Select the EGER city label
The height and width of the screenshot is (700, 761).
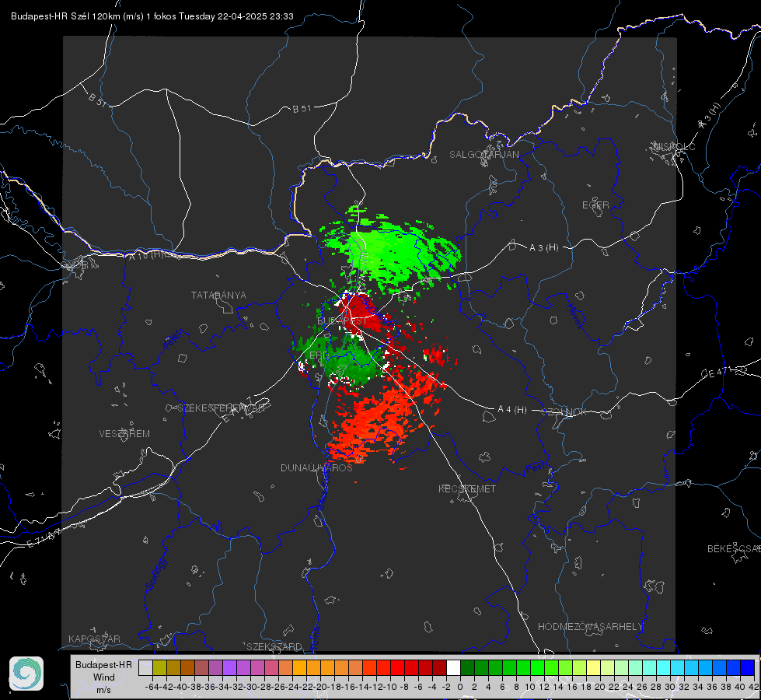tap(595, 205)
